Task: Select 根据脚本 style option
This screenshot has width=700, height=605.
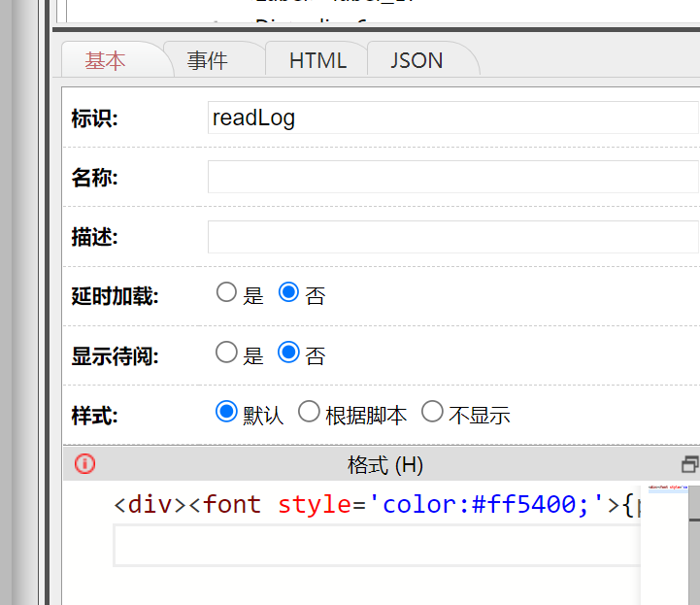Action: click(309, 412)
